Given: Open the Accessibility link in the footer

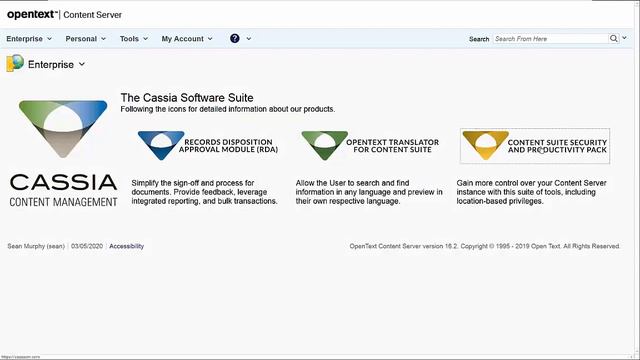Looking at the screenshot, I should [x=127, y=246].
